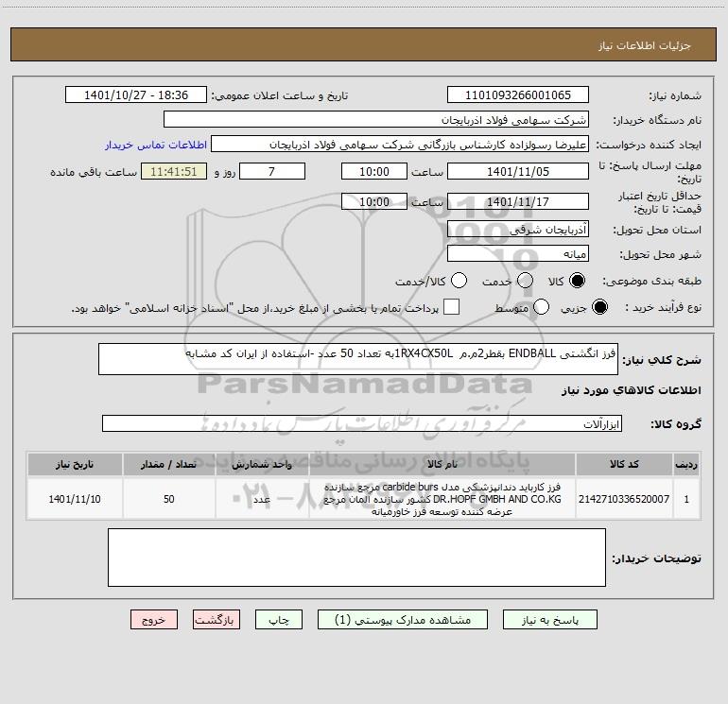Select the کالا/خدمت radio button

(459, 281)
